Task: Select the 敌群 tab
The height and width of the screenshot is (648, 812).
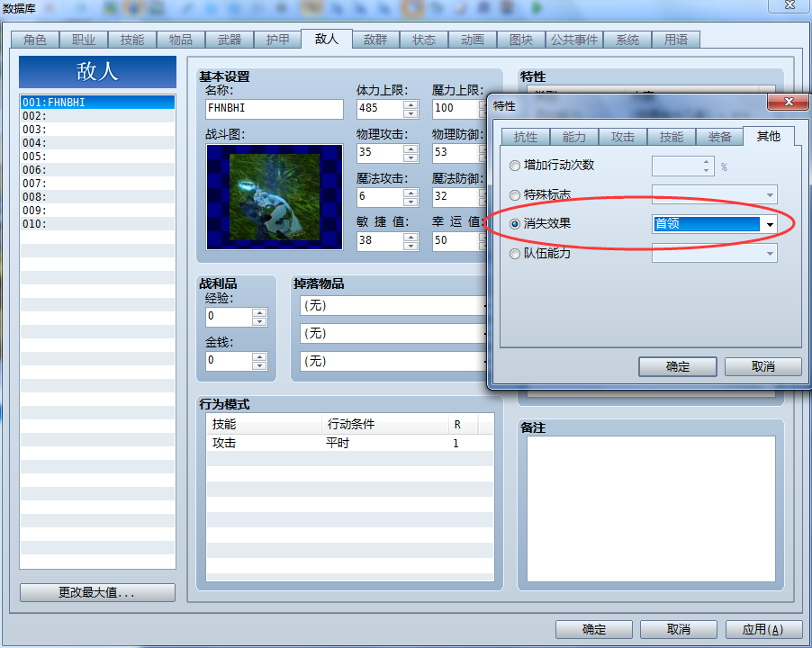Action: [375, 40]
